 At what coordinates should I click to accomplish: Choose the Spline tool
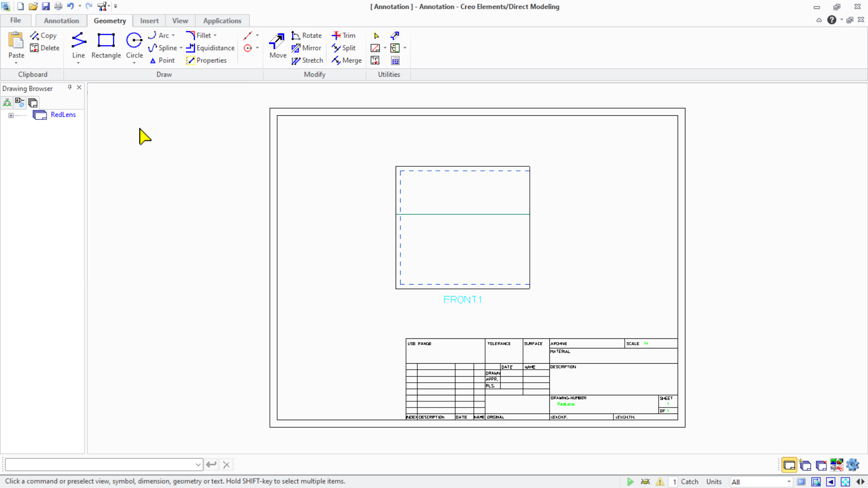click(163, 48)
